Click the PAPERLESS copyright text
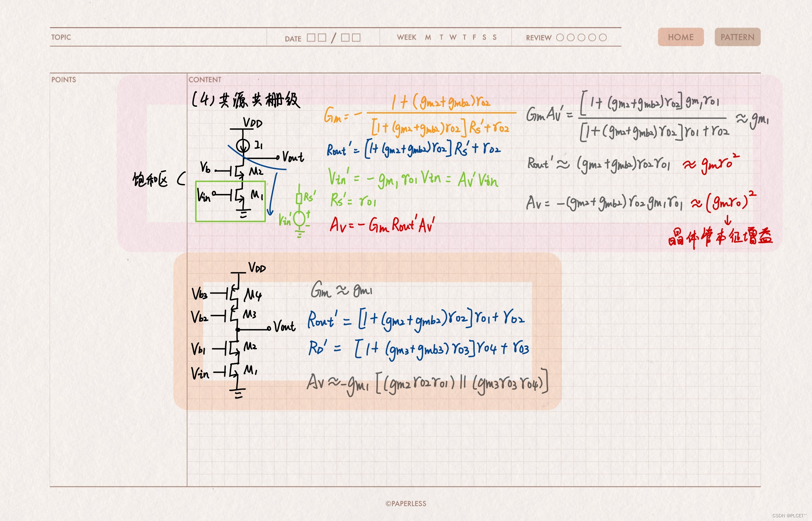Viewport: 812px width, 521px height. point(406,504)
